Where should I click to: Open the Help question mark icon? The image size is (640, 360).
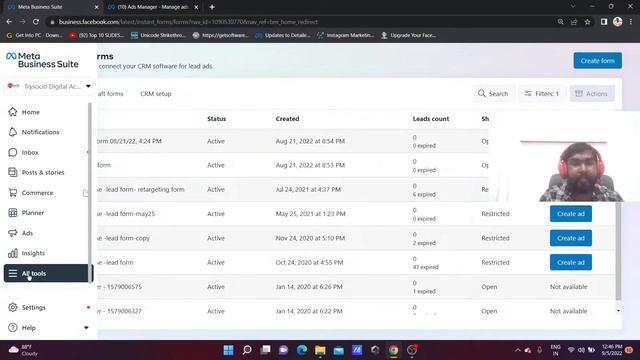[13, 327]
